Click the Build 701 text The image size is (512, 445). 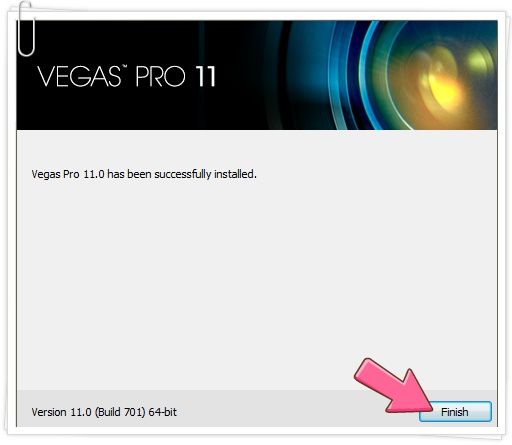click(120, 412)
